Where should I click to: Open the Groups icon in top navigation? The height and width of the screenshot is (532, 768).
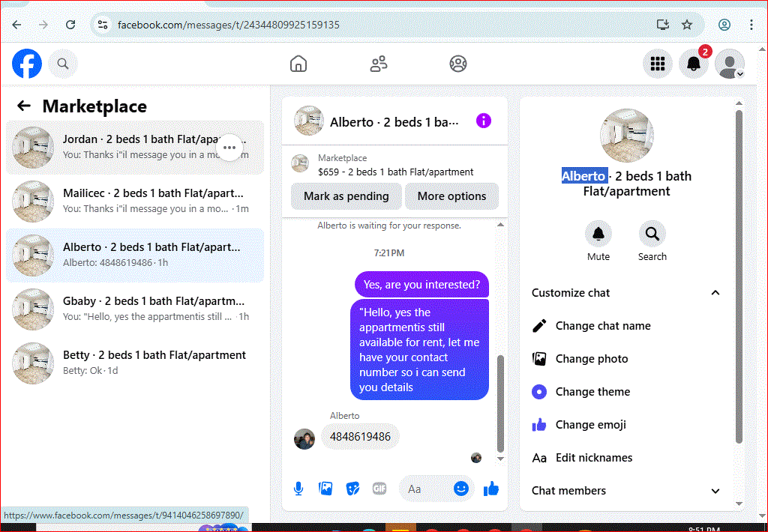(458, 64)
